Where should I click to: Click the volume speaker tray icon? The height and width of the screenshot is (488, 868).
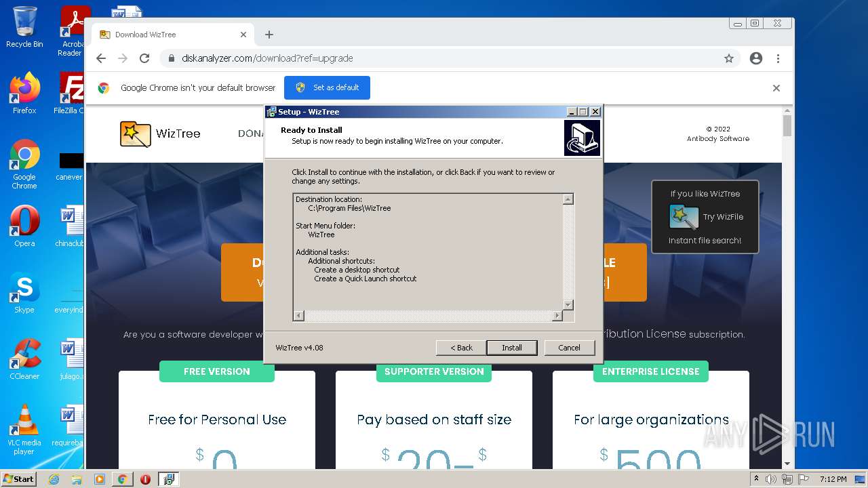771,479
